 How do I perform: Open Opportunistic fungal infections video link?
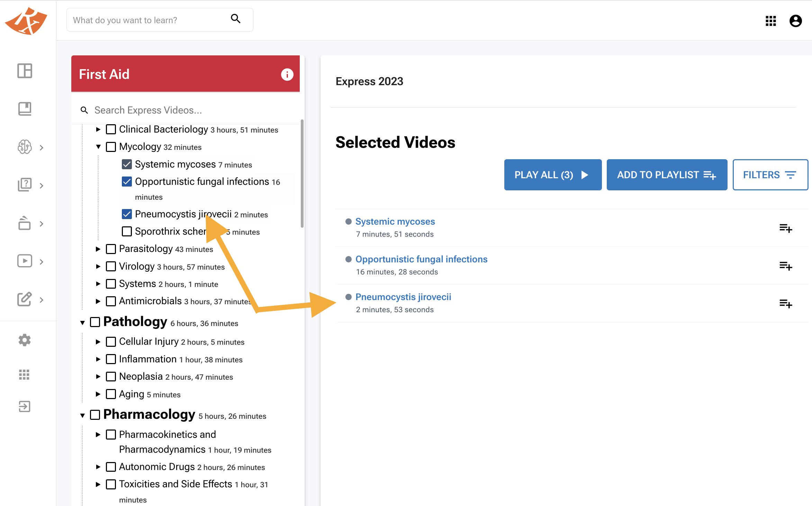point(421,259)
